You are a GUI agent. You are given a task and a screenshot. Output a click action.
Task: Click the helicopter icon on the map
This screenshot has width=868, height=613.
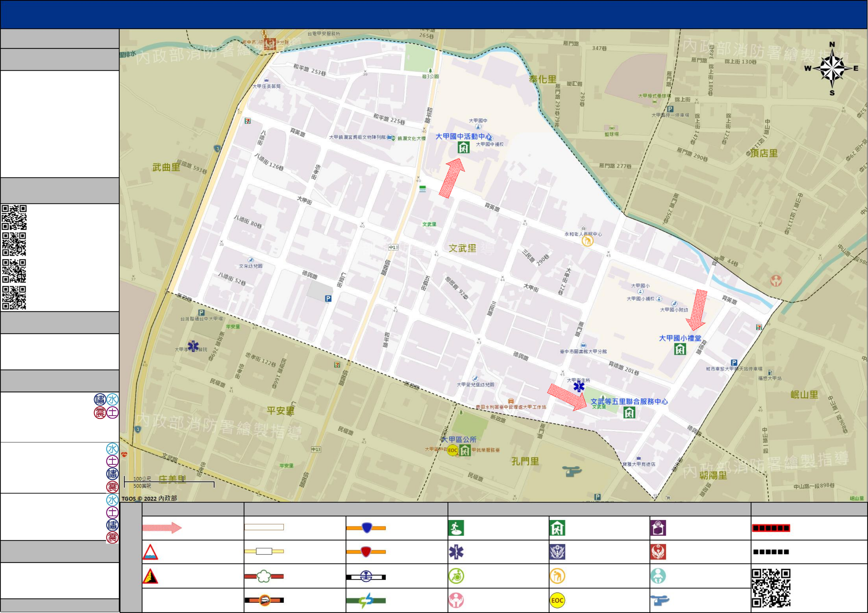572,471
